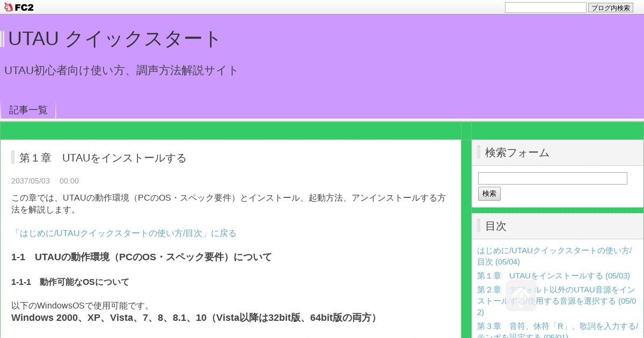644x338 pixels.
Task: Click the line 以下のWindowsOSで使用可能です。
Action: 82,306
